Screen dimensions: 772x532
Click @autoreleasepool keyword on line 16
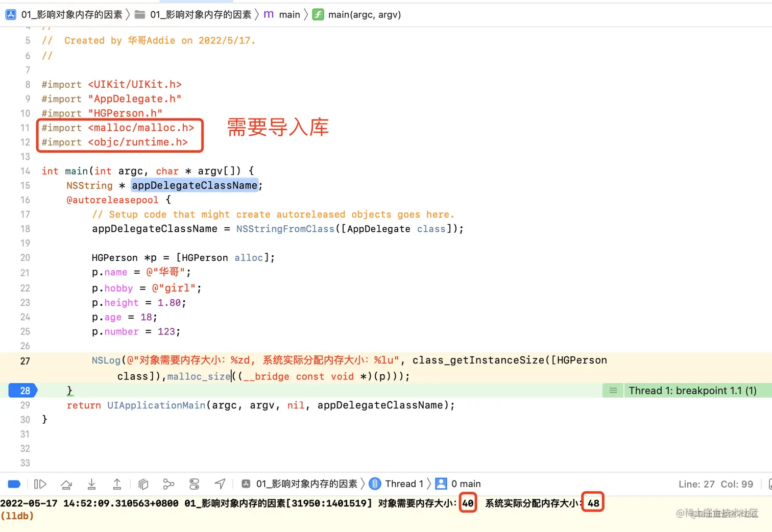(112, 200)
